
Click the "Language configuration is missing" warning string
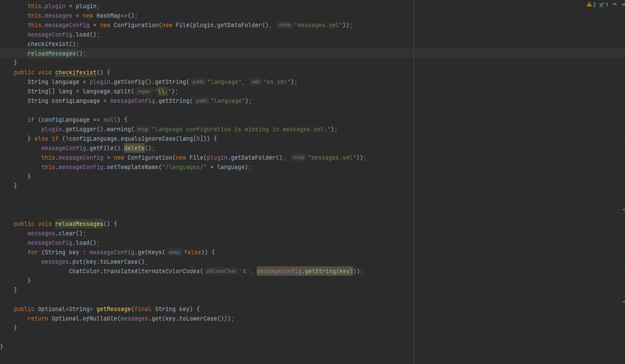point(241,129)
